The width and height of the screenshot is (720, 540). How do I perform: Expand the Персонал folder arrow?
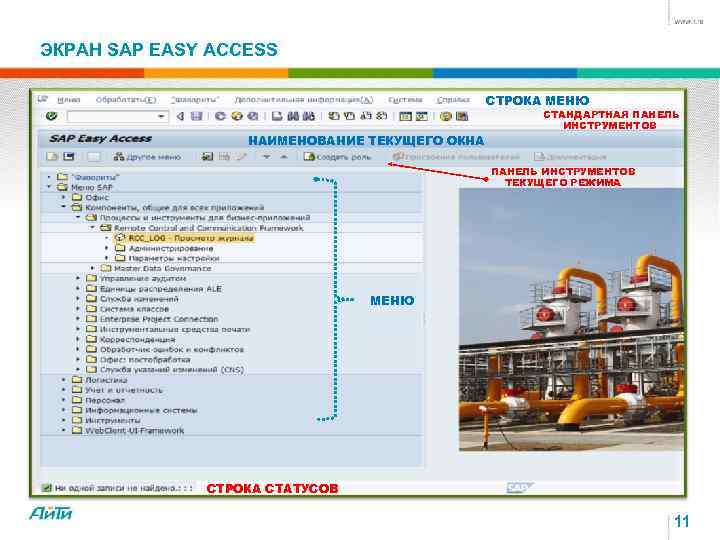64,400
